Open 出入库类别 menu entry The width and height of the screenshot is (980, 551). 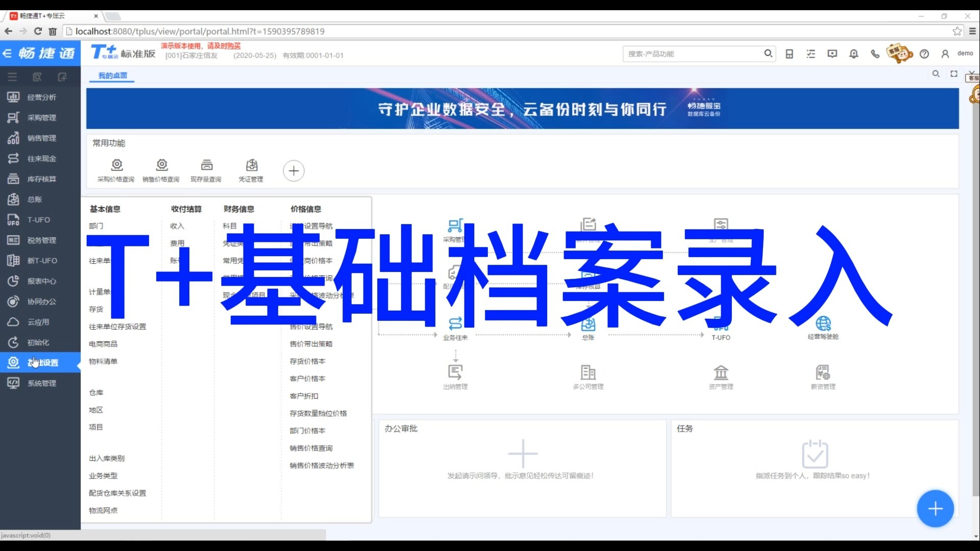pos(107,458)
